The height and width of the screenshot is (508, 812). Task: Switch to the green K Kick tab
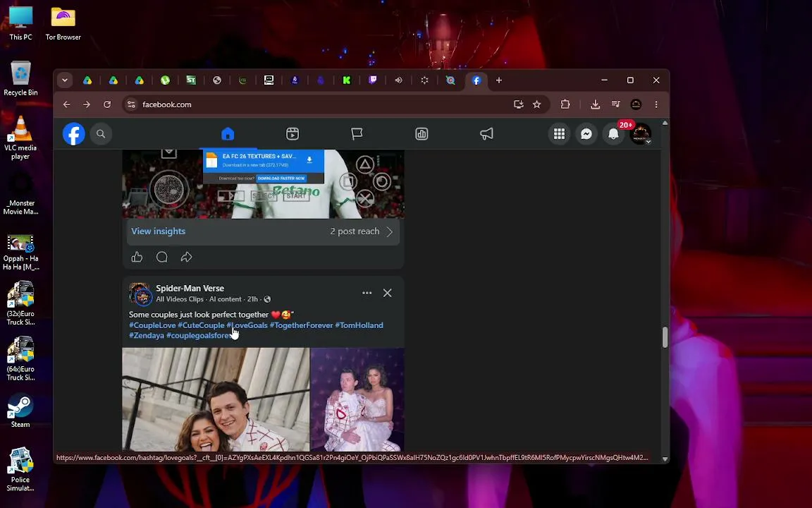(347, 80)
